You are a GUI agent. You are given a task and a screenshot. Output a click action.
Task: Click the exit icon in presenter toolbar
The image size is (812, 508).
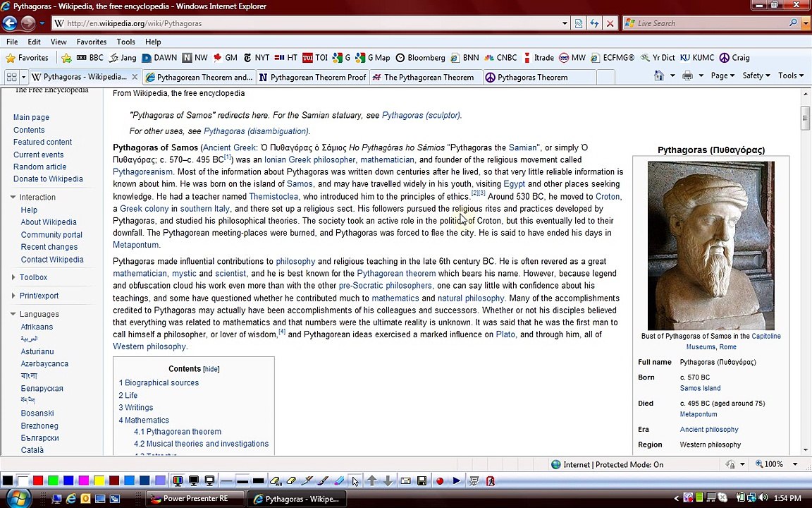(491, 481)
